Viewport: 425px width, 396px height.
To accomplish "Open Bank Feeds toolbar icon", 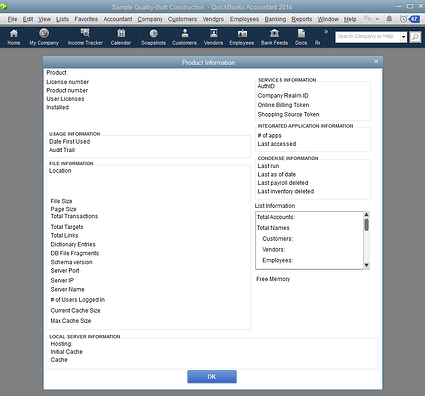I will pos(274,37).
